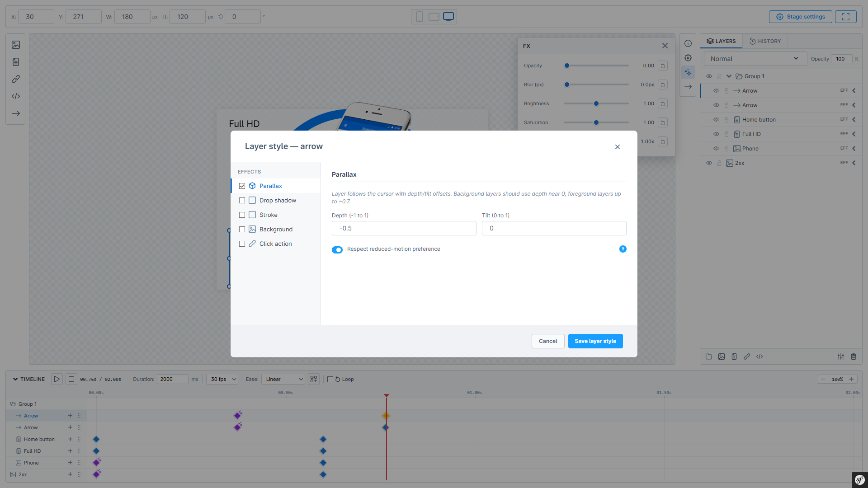Adjust the Opacity FX slider handle
The width and height of the screenshot is (868, 488).
(x=567, y=66)
